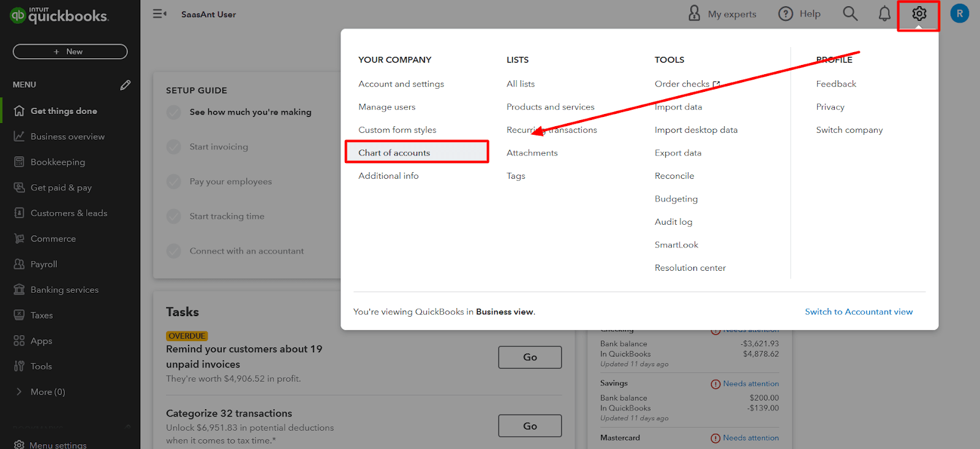Expand More (0) in sidebar

tap(40, 392)
